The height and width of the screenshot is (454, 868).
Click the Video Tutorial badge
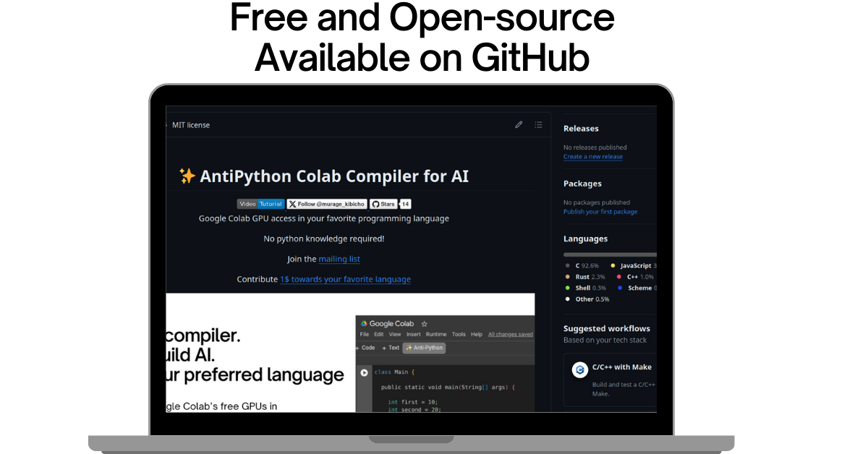261,204
